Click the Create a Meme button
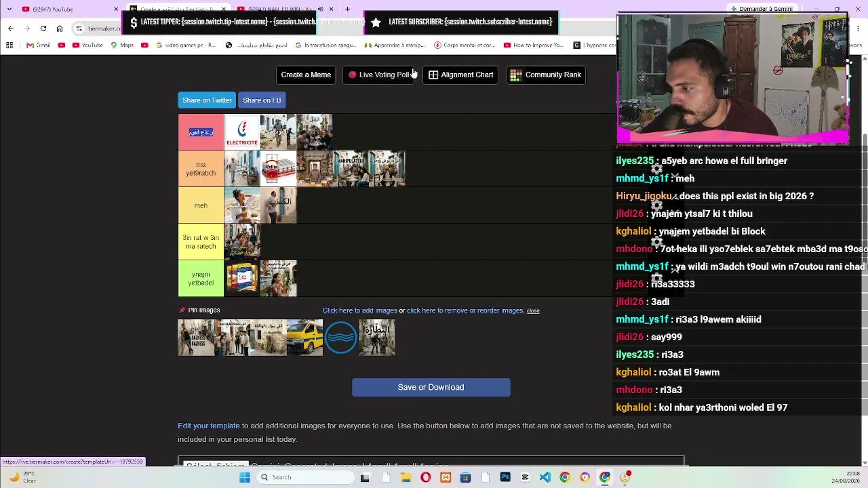This screenshot has width=868, height=488. click(306, 75)
